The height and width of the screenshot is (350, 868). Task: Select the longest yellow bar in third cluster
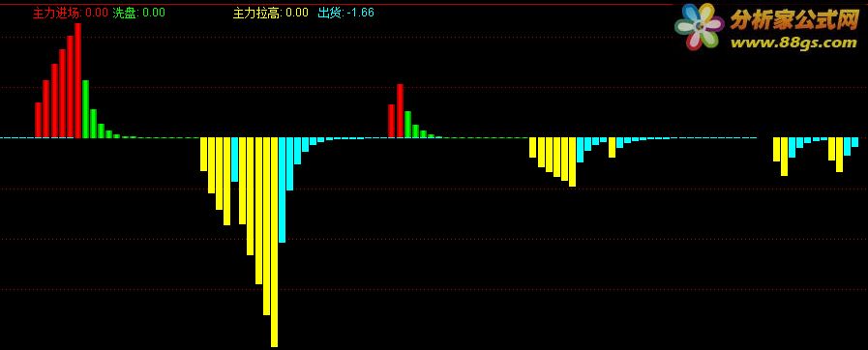pyautogui.click(x=573, y=162)
